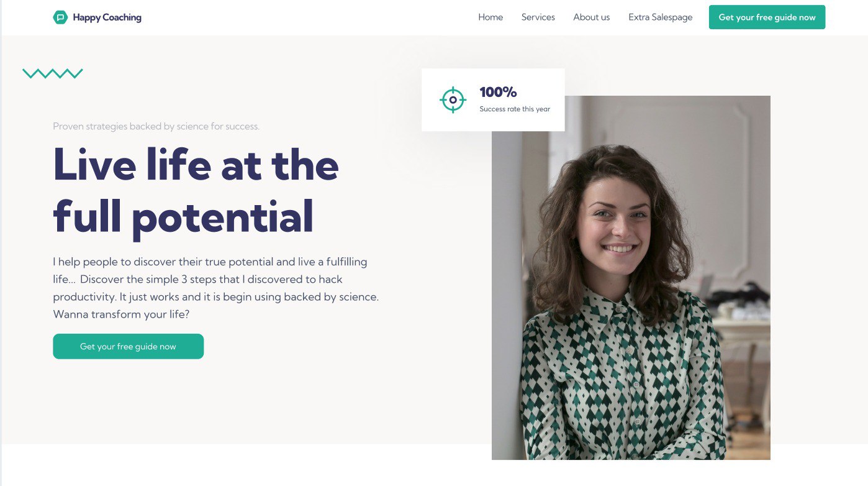Image resolution: width=868 pixels, height=486 pixels.
Task: Open the About us link
Action: [592, 17]
